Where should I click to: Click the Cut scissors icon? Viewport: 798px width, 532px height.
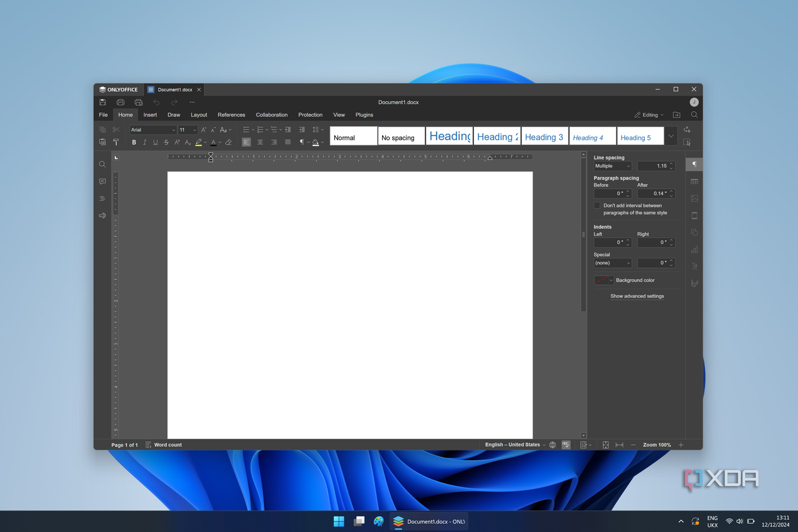coord(116,130)
